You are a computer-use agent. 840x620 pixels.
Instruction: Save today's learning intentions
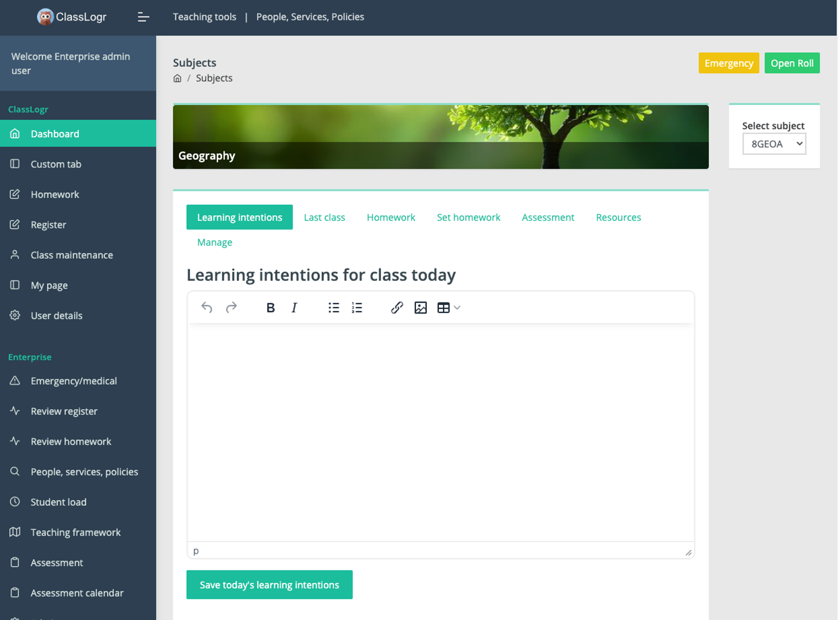click(269, 585)
